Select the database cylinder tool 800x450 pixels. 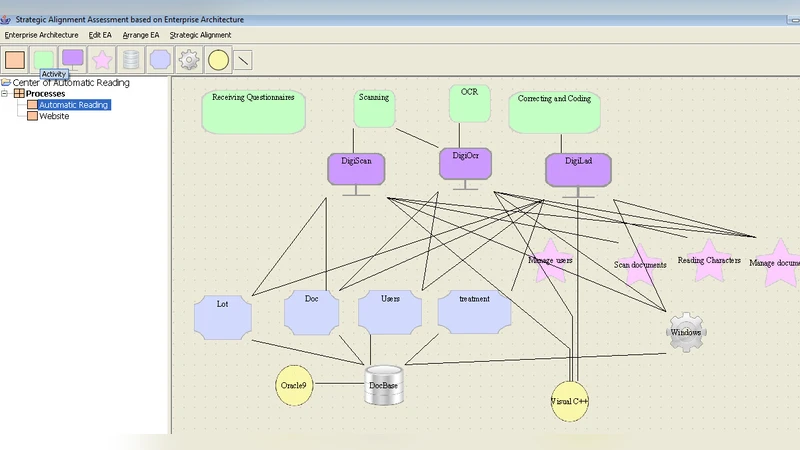coord(131,60)
